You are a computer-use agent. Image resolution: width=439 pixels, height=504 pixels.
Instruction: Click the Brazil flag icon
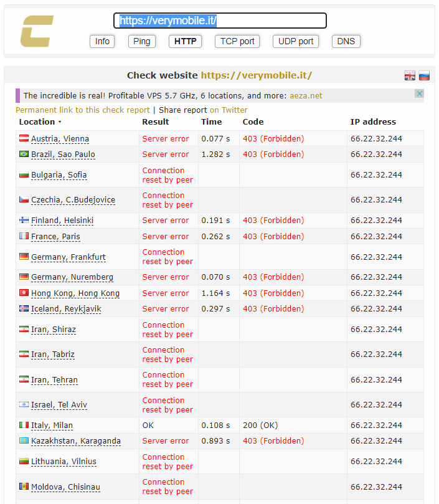pos(24,154)
